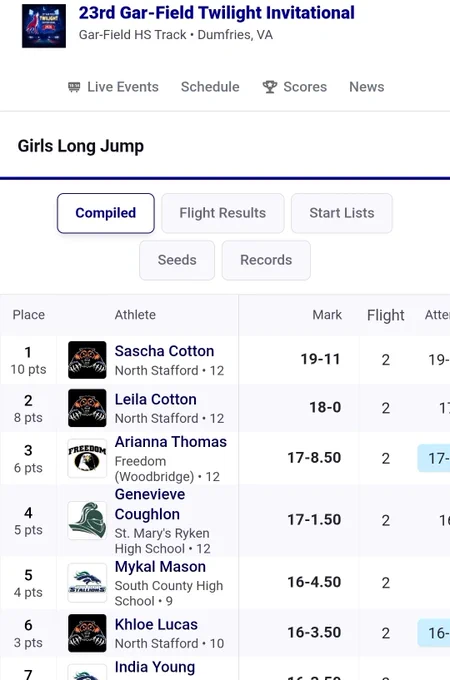Open the News menu item

366,87
